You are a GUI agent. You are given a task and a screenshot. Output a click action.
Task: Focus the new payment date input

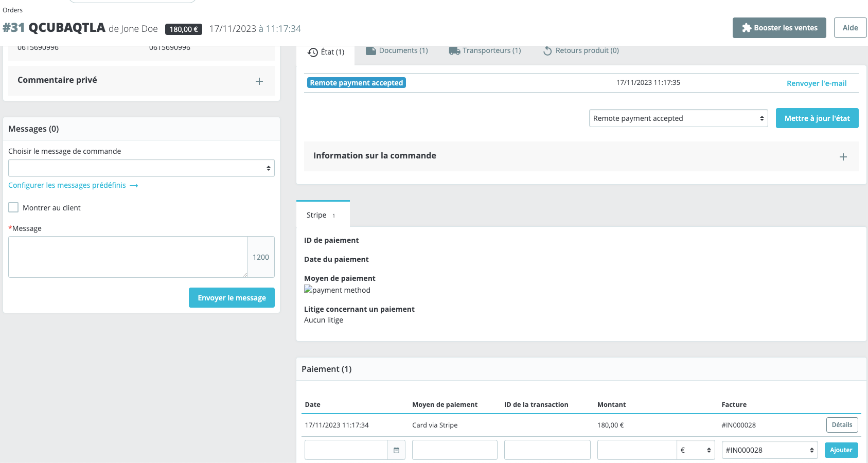pyautogui.click(x=346, y=450)
